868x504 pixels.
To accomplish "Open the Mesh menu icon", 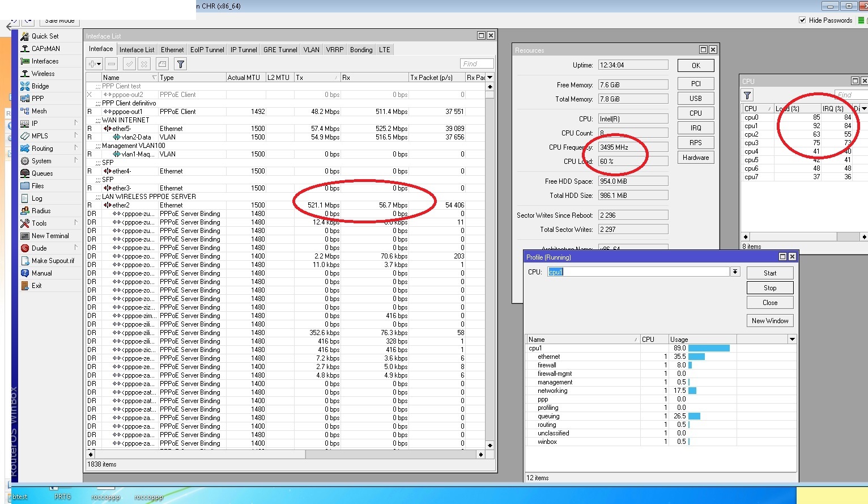I will (25, 111).
